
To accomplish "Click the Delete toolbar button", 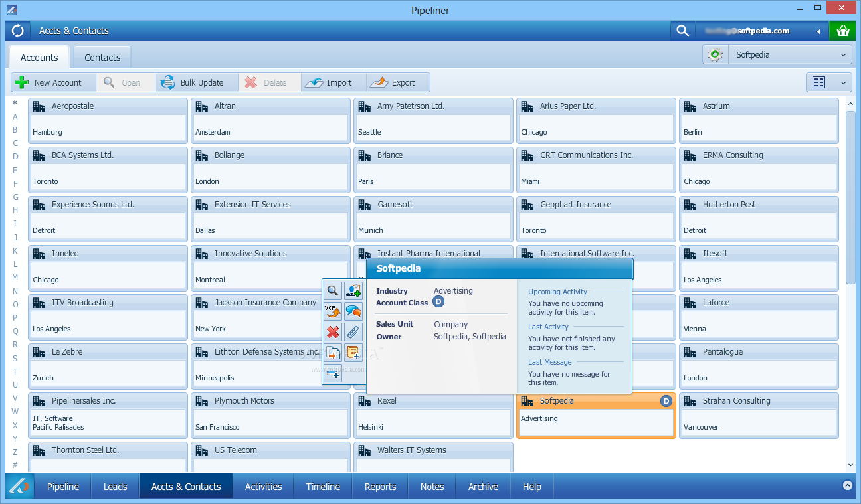I will tap(270, 82).
